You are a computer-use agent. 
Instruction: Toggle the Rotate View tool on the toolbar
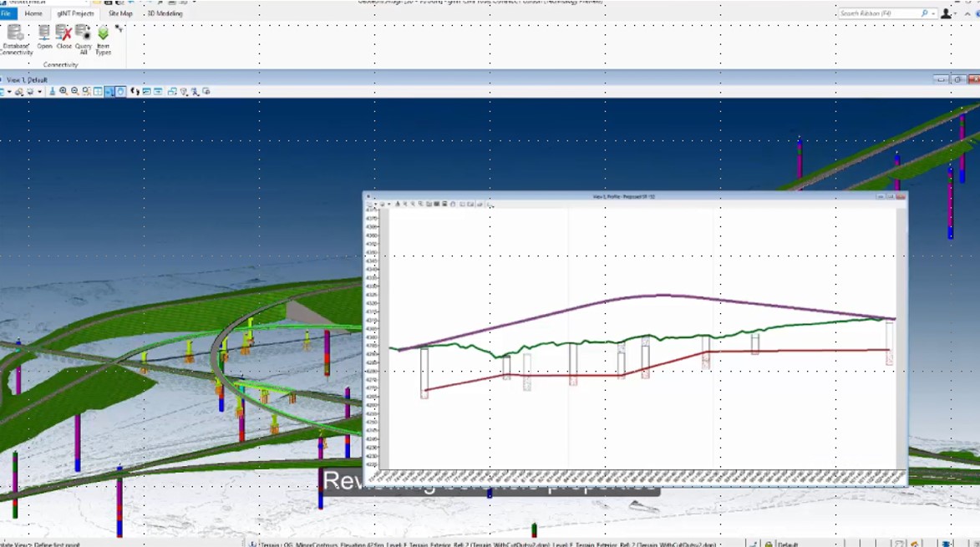[109, 90]
